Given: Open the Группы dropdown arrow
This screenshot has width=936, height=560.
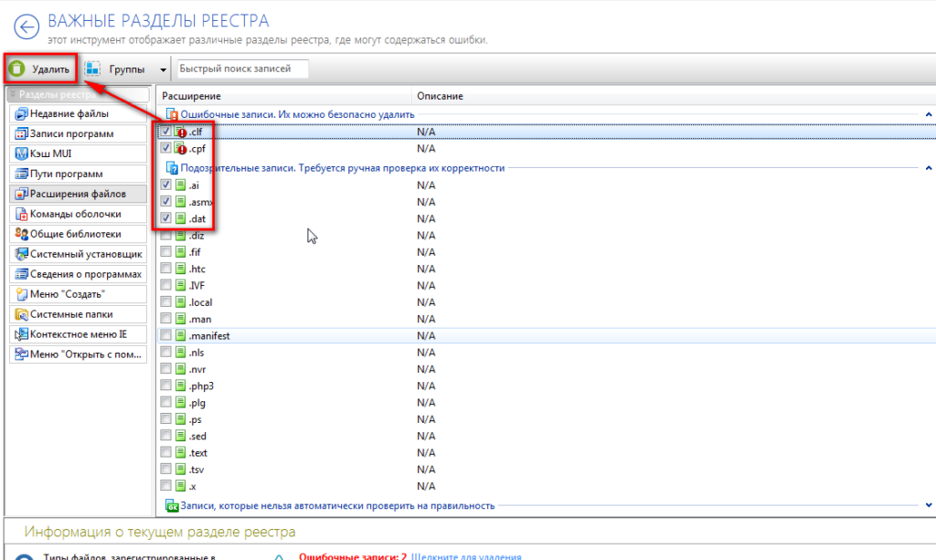Looking at the screenshot, I should [x=163, y=69].
